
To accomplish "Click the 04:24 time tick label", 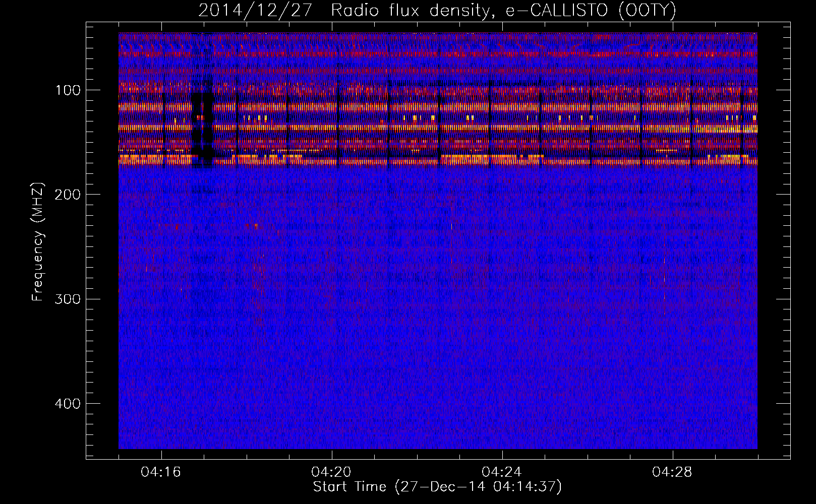I will click(x=502, y=472).
